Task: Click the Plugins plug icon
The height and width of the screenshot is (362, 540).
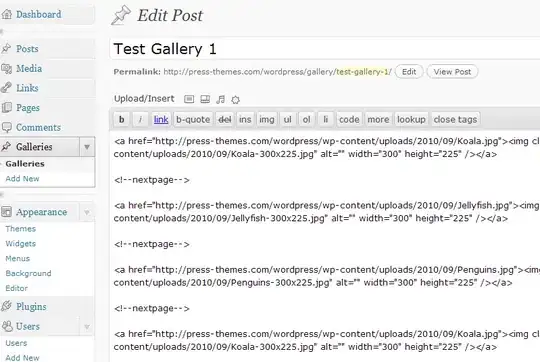Action: 6,306
